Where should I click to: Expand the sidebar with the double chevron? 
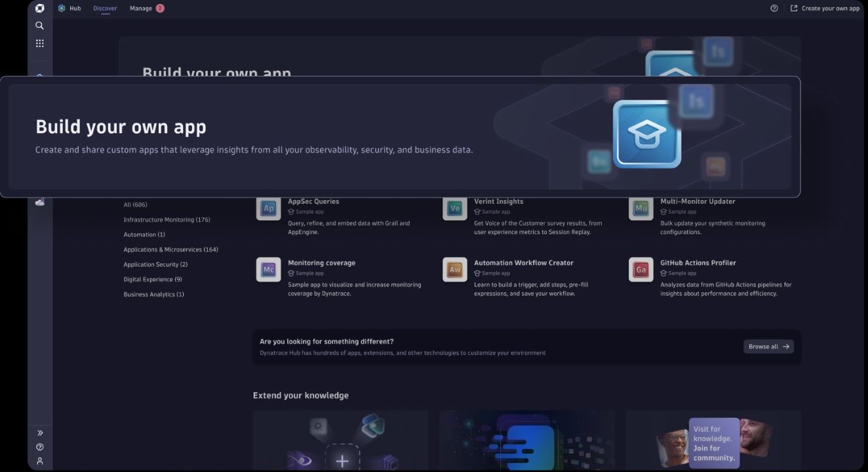39,432
